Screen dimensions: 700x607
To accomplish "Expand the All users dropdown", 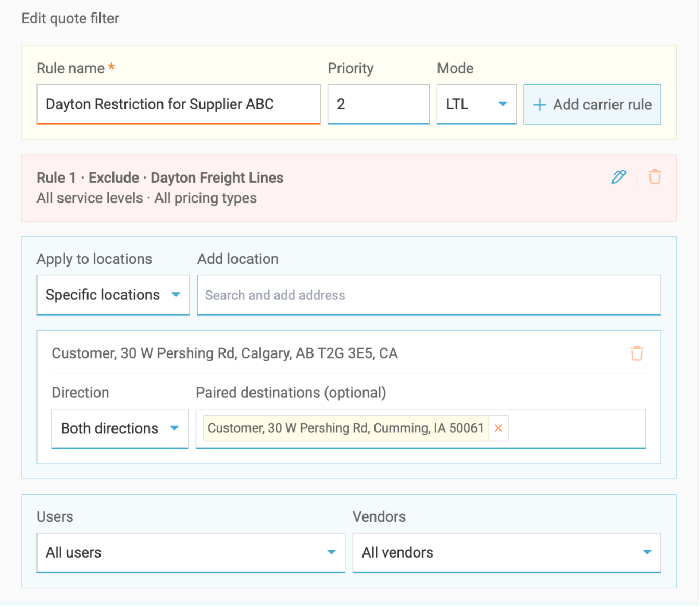I will (191, 552).
